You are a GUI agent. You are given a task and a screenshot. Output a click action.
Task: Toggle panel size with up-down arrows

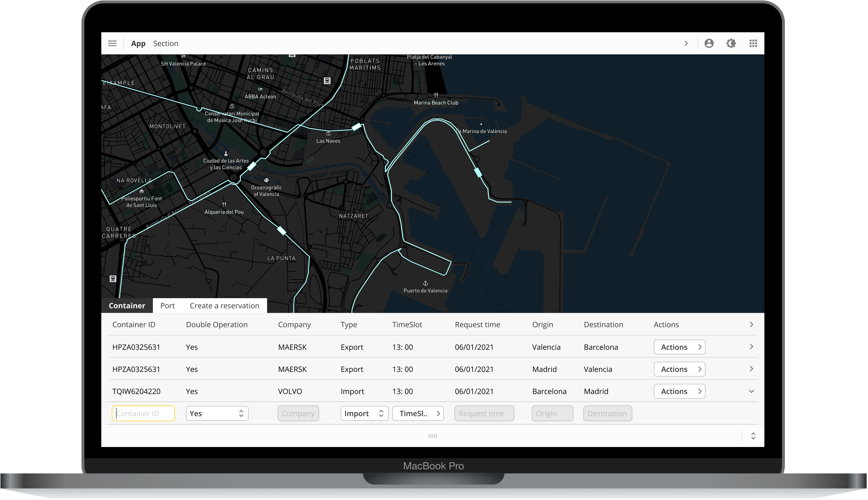click(753, 436)
